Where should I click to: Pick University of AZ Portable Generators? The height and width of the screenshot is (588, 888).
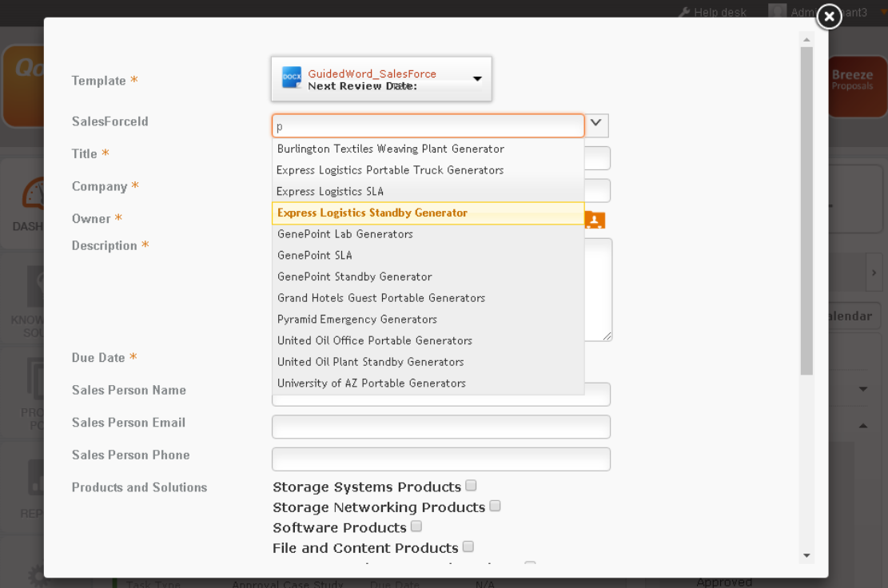pos(428,383)
